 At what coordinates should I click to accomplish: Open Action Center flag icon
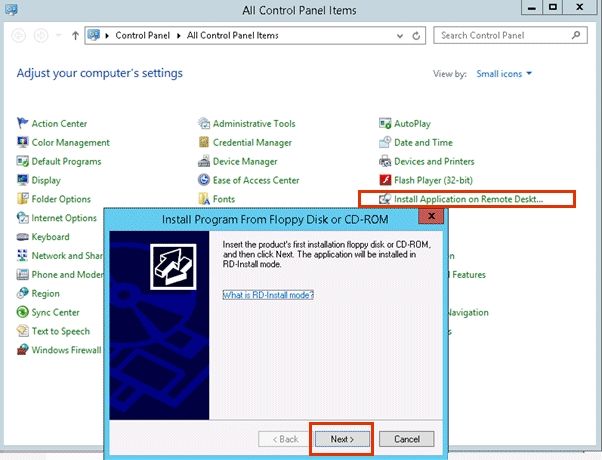[22, 123]
